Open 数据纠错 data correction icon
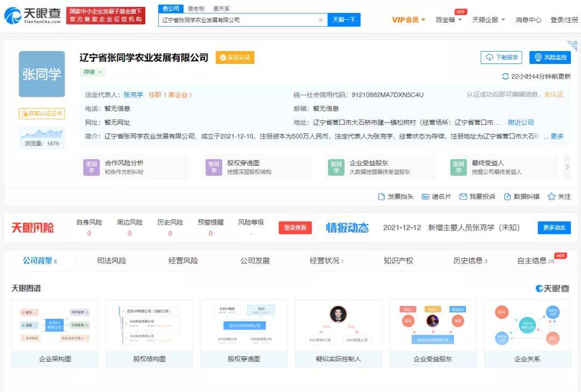Screen dimensions: 581x392 pyautogui.click(x=507, y=197)
